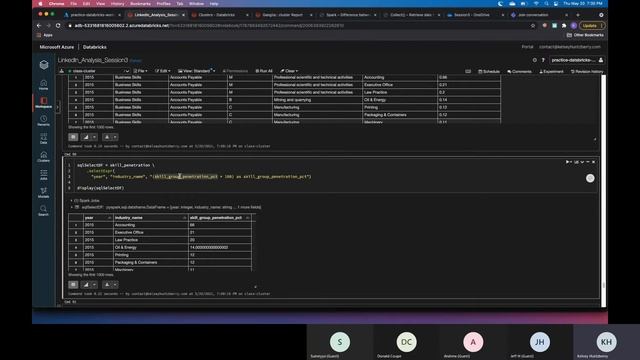640x360 pixels.
Task: Sort by the year column header
Action: [x=98, y=218]
